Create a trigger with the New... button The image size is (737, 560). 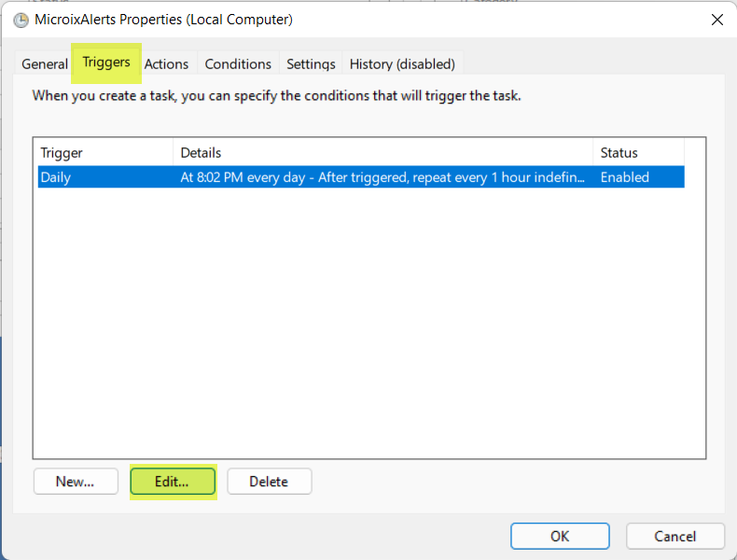point(76,482)
